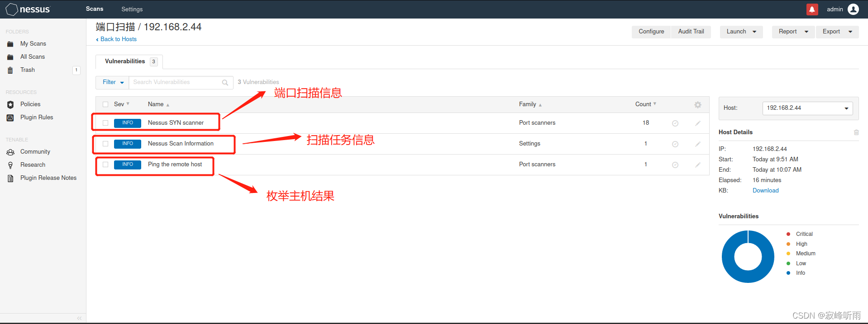
Task: Click the Trash count badge
Action: tap(76, 70)
